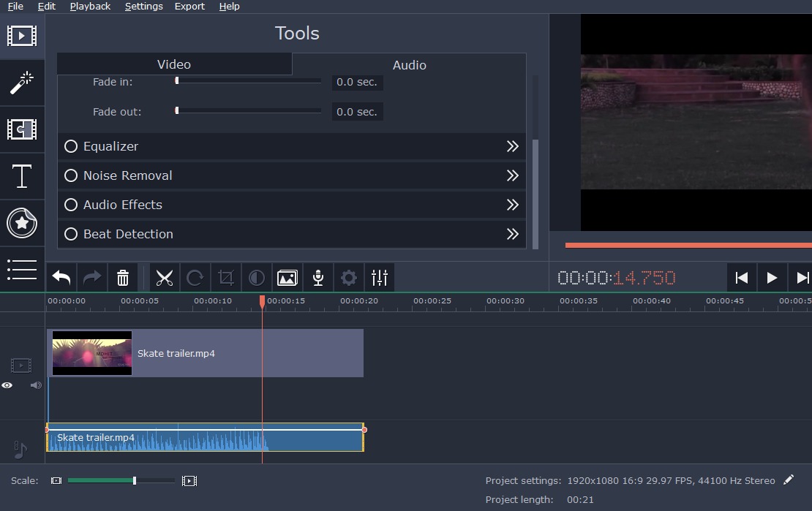Click the Fade out slider handle

click(176, 110)
